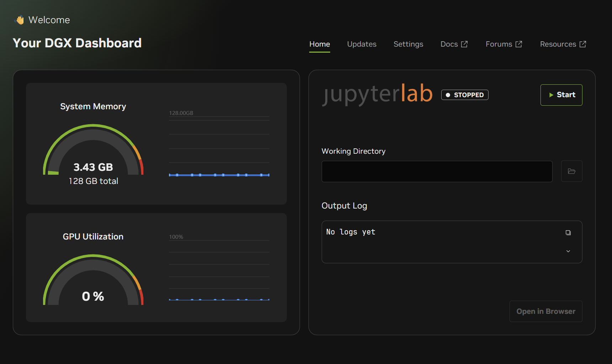Click the System Memory gauge
612x364 pixels.
pos(93,149)
